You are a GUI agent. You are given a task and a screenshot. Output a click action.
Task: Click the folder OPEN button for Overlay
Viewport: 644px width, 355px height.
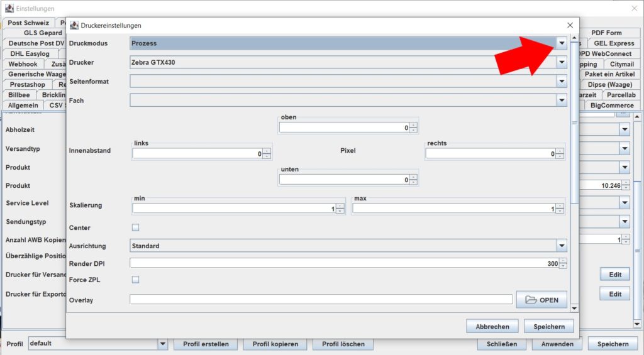541,300
